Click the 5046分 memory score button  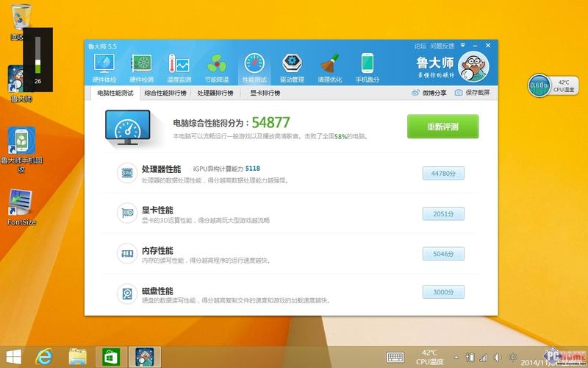point(443,254)
